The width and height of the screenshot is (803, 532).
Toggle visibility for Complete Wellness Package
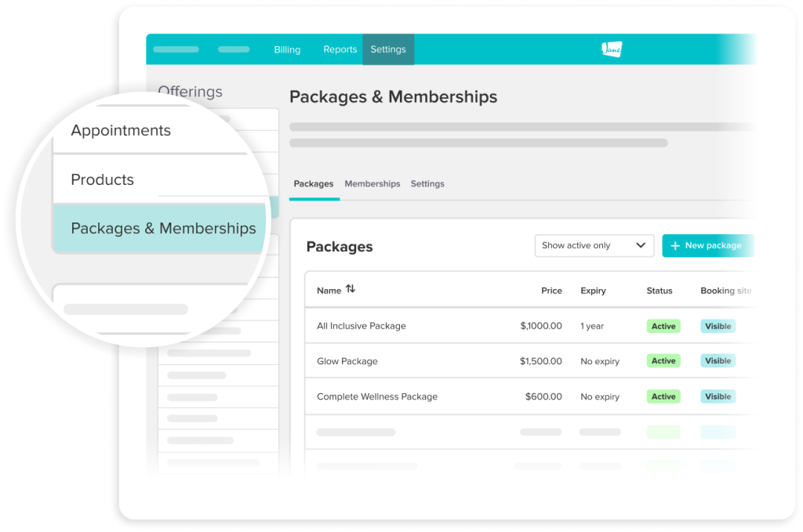(x=718, y=396)
